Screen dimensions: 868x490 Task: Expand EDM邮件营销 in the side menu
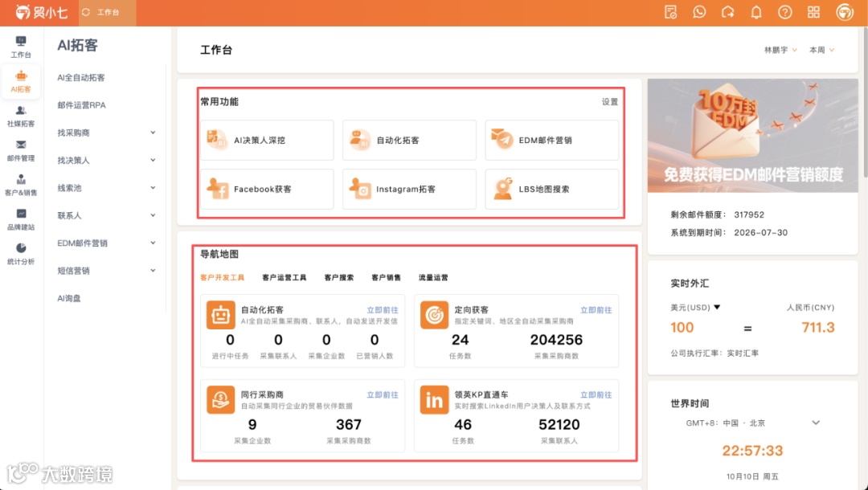click(106, 243)
